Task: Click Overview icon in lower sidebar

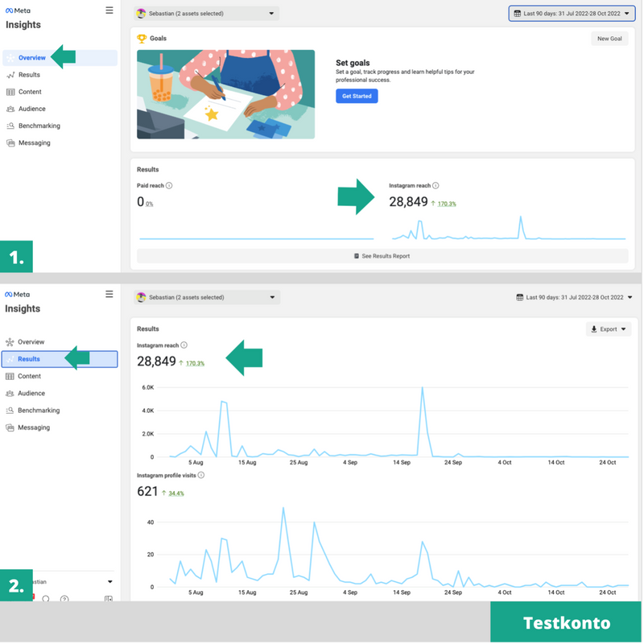Action: tap(10, 343)
